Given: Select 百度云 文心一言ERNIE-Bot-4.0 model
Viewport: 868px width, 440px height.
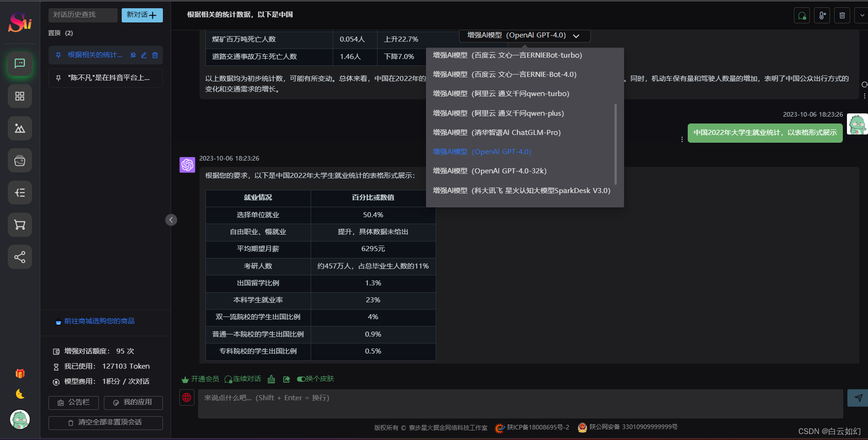Looking at the screenshot, I should pyautogui.click(x=525, y=75).
